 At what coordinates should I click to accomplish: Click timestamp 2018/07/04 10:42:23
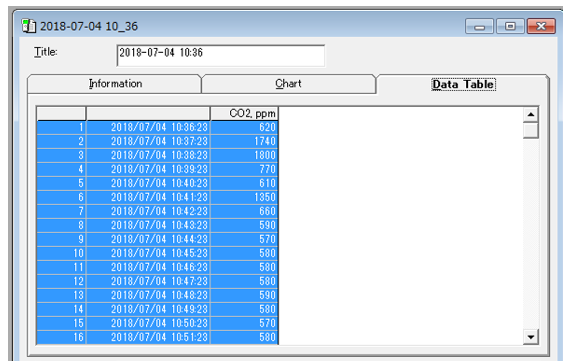click(148, 212)
